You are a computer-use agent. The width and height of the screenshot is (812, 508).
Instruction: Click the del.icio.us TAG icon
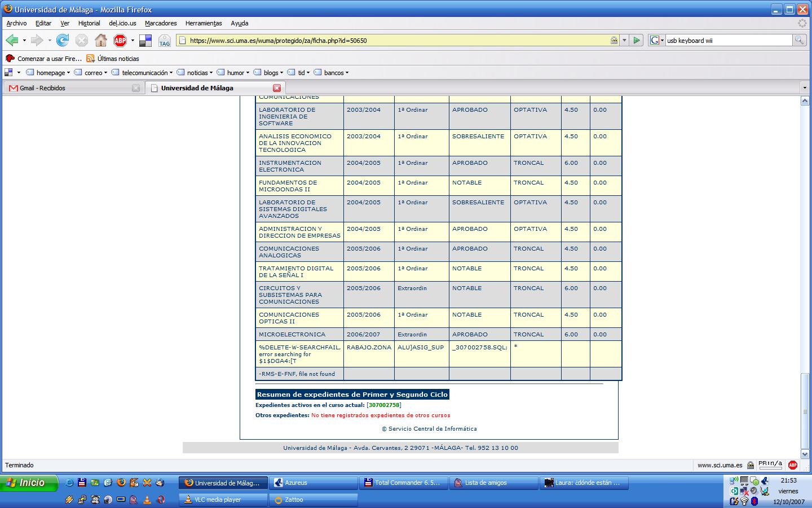coord(164,41)
